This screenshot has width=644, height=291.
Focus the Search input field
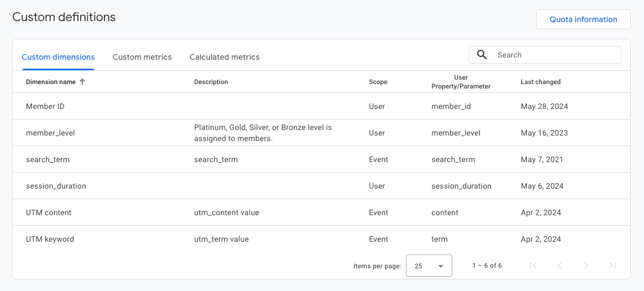pyautogui.click(x=555, y=55)
